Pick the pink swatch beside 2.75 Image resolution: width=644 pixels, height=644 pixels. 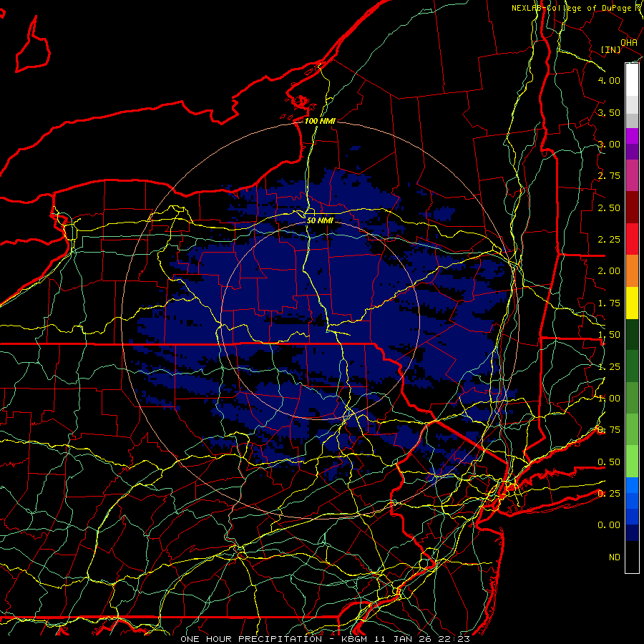pyautogui.click(x=632, y=175)
